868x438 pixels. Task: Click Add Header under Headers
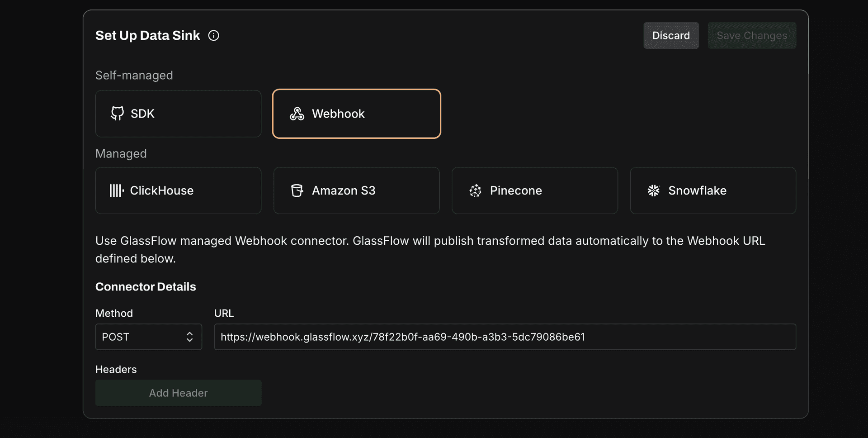coord(178,393)
